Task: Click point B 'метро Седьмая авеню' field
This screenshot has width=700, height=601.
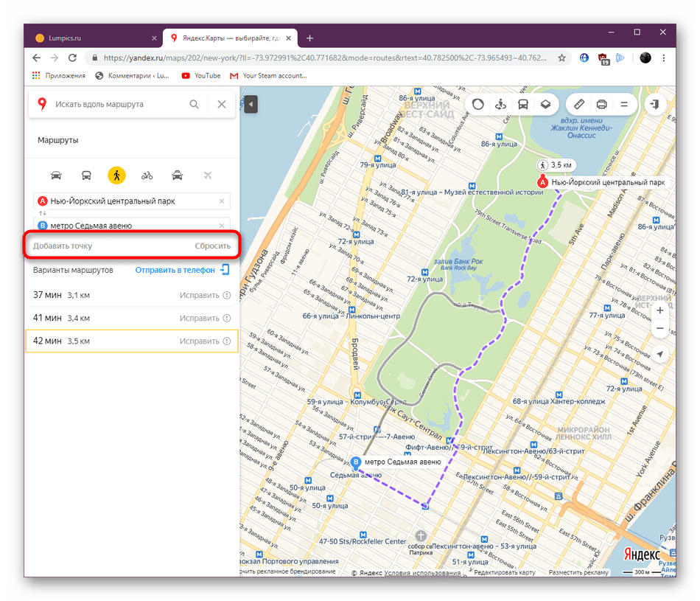Action: pyautogui.click(x=132, y=225)
